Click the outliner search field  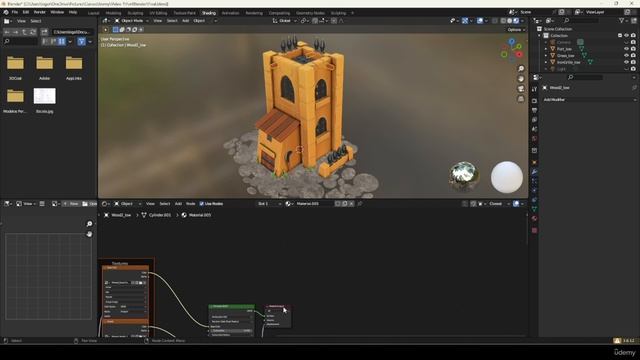coord(581,20)
